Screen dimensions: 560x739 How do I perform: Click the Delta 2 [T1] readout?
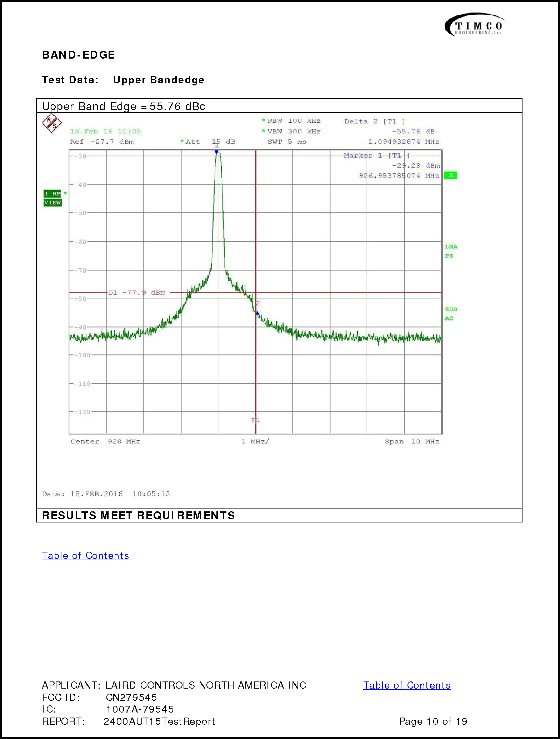point(374,121)
